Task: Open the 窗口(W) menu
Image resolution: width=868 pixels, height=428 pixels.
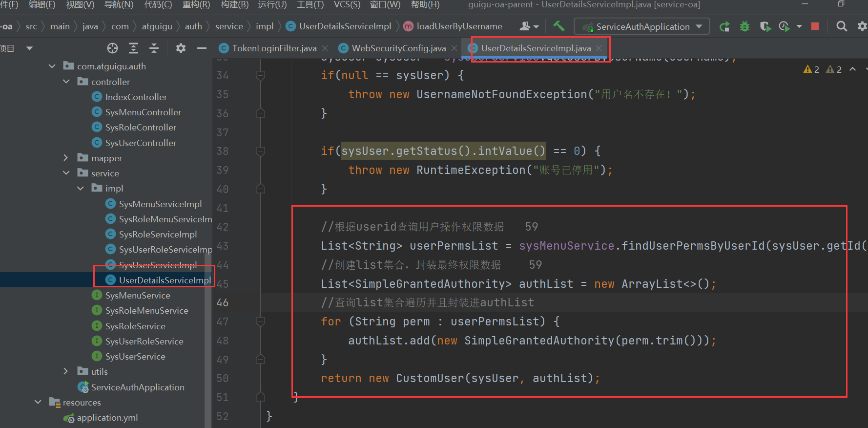Action: [x=385, y=4]
